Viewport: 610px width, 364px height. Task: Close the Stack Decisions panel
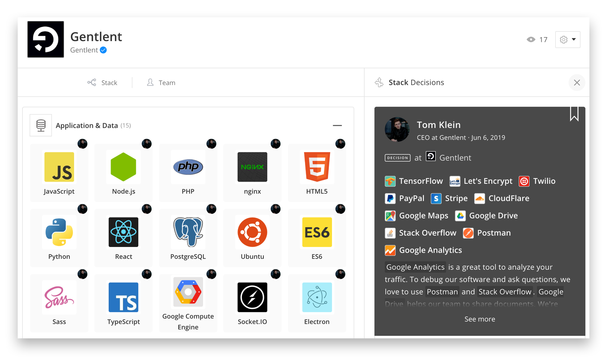[577, 83]
